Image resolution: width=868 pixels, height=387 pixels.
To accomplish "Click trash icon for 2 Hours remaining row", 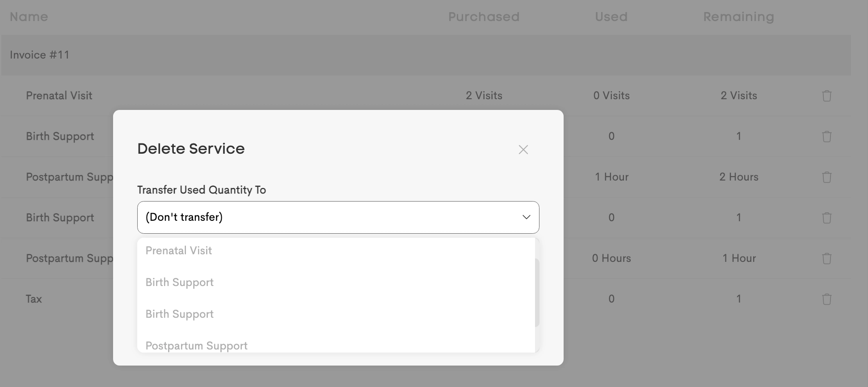I will coord(826,177).
